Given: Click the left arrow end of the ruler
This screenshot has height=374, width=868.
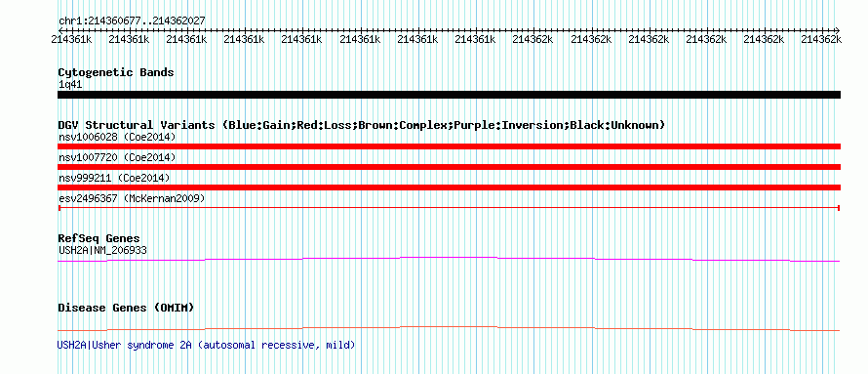Looking at the screenshot, I should click(59, 30).
